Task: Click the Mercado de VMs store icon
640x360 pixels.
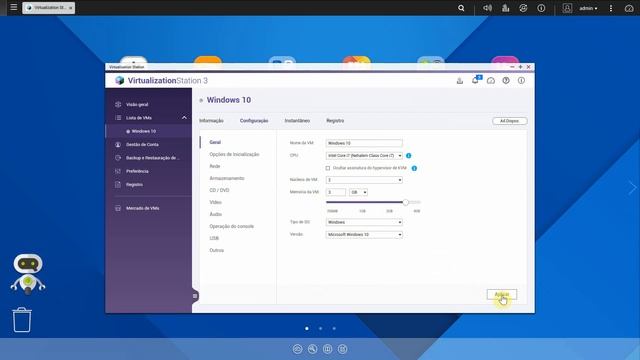Action: click(x=118, y=208)
